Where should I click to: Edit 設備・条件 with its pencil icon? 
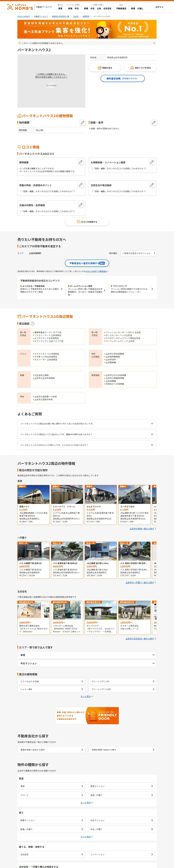tap(154, 123)
